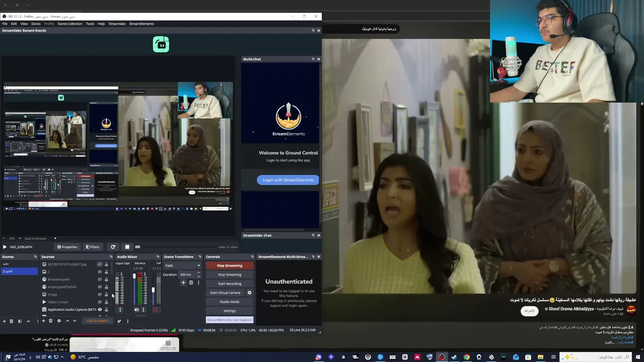The width and height of the screenshot is (644, 362).
Task: Adjust the Mic/Aux volume slider
Action: (x=134, y=276)
